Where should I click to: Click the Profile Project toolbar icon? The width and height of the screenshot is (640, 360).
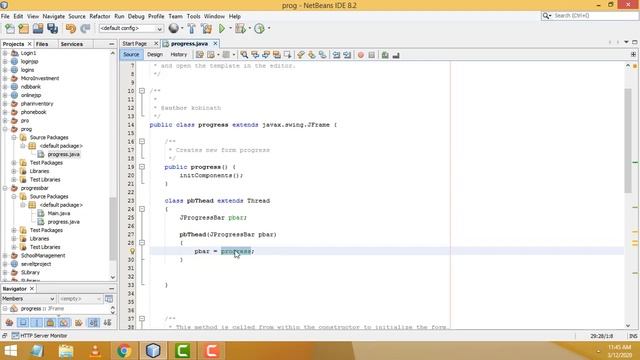click(259, 29)
